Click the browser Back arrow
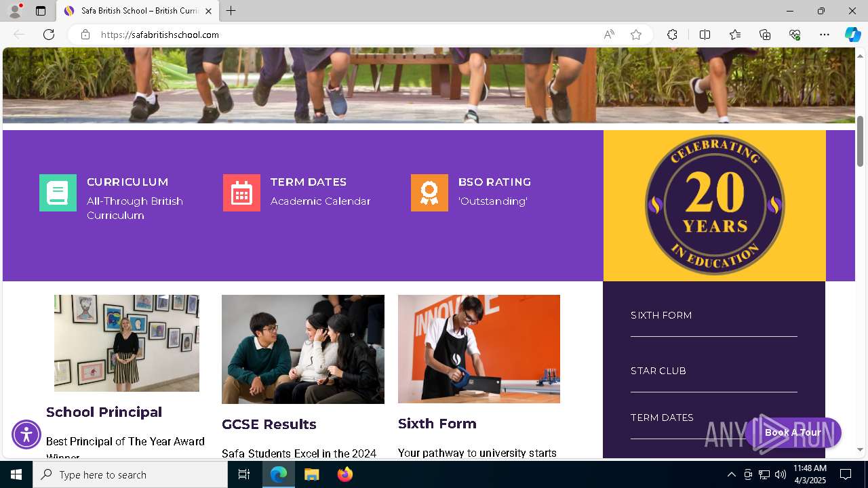This screenshot has height=488, width=868. (19, 35)
